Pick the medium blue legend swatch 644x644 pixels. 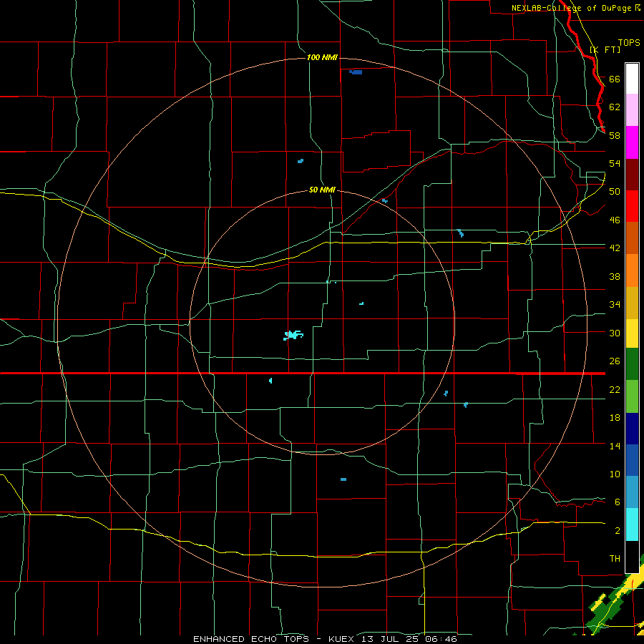632,460
